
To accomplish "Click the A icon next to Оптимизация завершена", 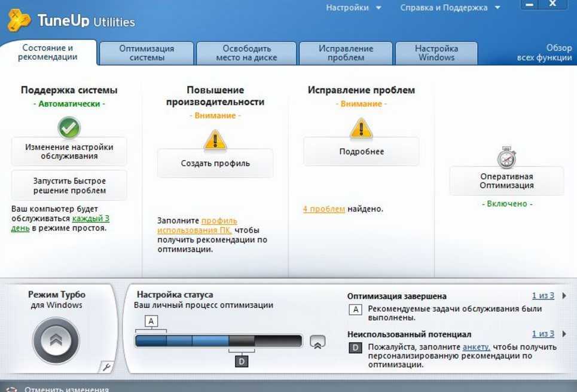I will pos(356,310).
